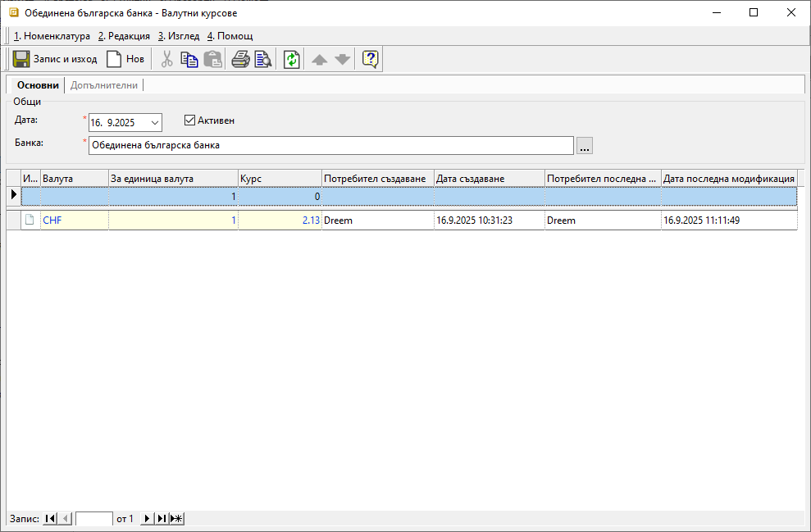Click the За единица валута column header

(x=173, y=179)
